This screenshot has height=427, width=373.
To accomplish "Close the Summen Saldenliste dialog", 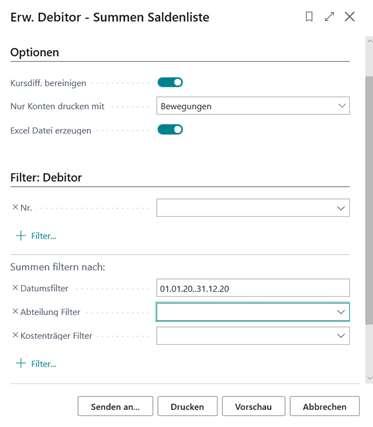I will pos(349,16).
